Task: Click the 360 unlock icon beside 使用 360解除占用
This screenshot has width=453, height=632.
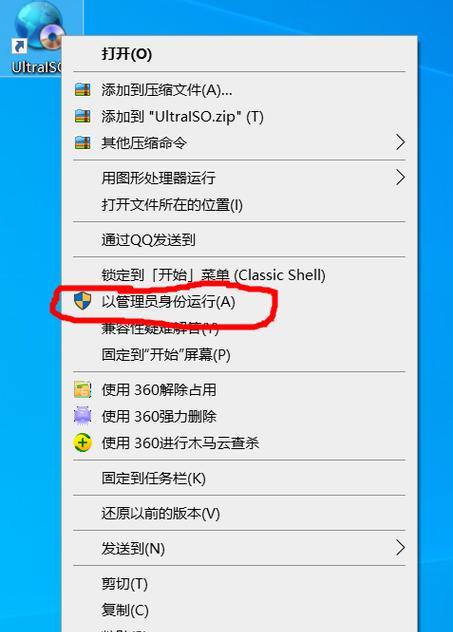Action: (x=83, y=390)
